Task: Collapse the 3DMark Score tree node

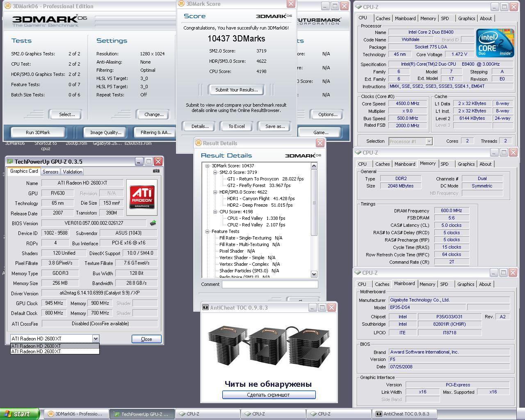Action: coord(208,166)
